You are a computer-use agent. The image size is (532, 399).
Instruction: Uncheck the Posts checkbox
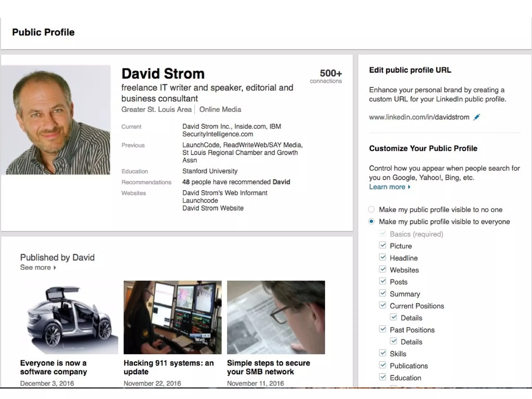tap(382, 281)
